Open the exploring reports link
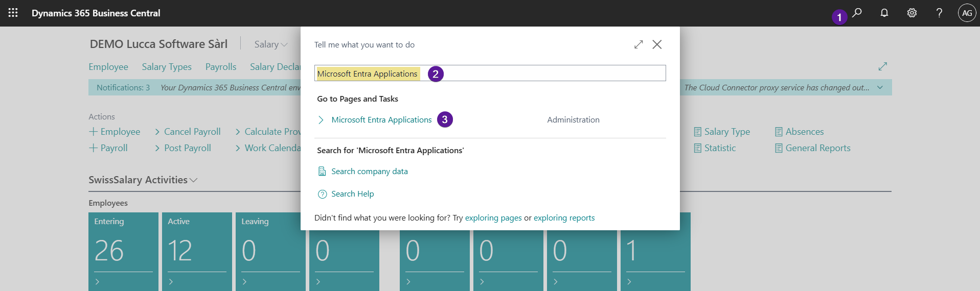 (x=564, y=218)
